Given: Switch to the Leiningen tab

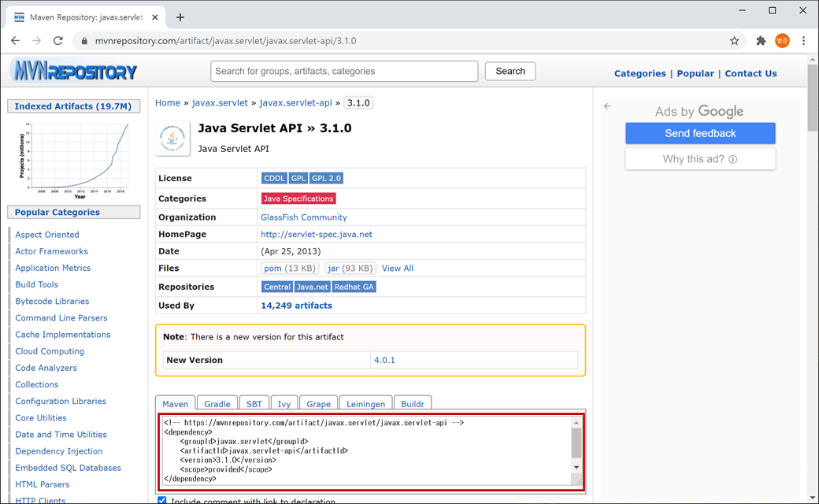Looking at the screenshot, I should tap(365, 404).
